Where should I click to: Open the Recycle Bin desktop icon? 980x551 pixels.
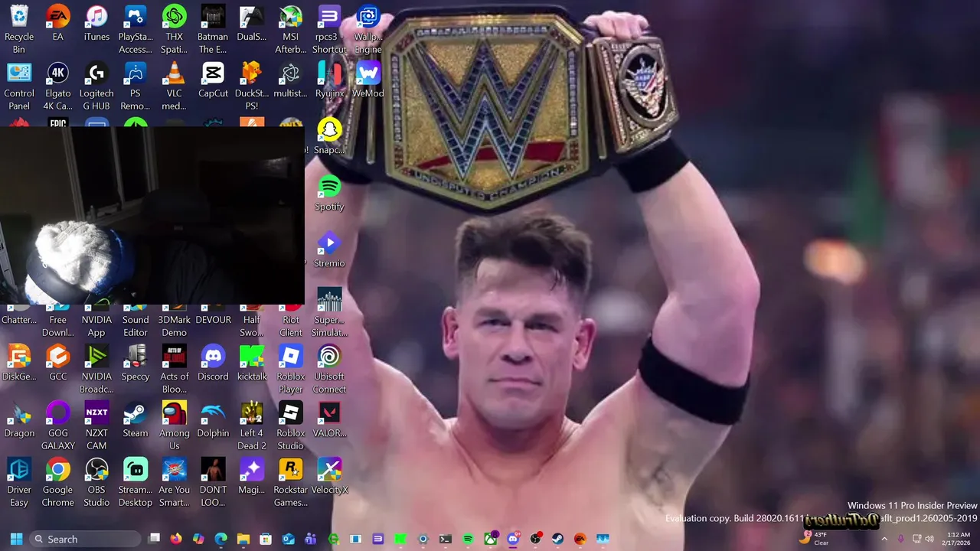(x=19, y=29)
